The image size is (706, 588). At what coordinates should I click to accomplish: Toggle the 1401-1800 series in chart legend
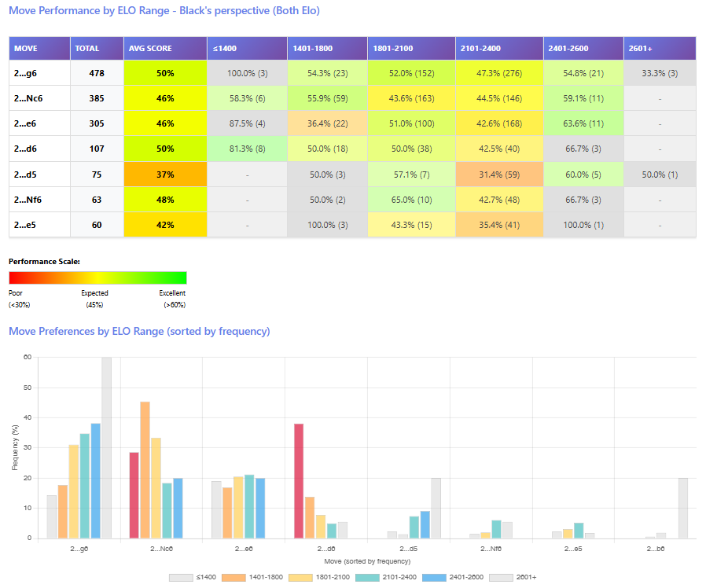click(x=258, y=577)
